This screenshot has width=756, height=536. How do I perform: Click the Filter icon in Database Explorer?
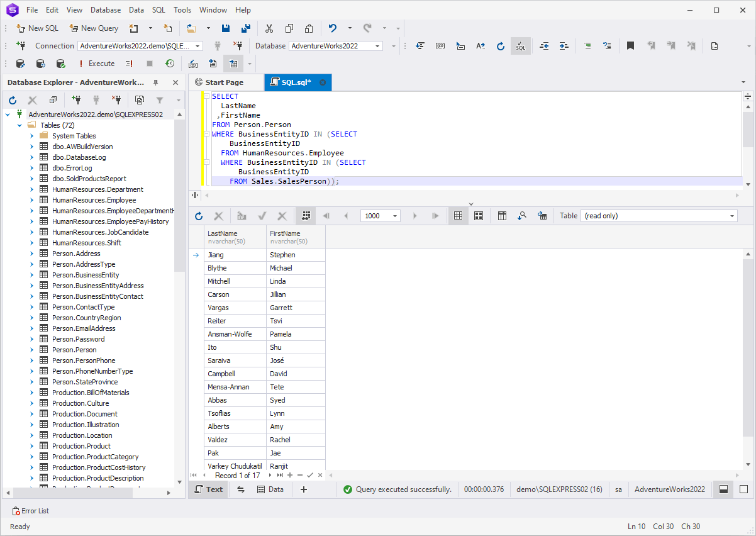click(160, 100)
